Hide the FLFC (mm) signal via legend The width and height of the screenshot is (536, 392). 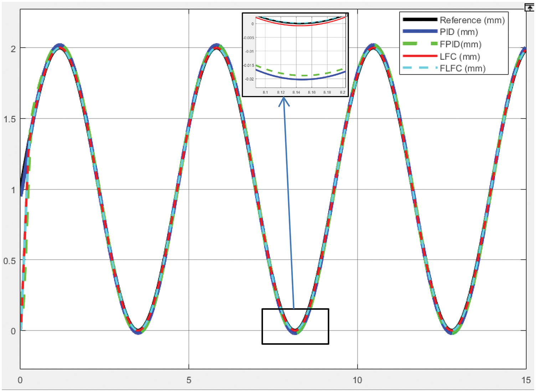(x=462, y=68)
